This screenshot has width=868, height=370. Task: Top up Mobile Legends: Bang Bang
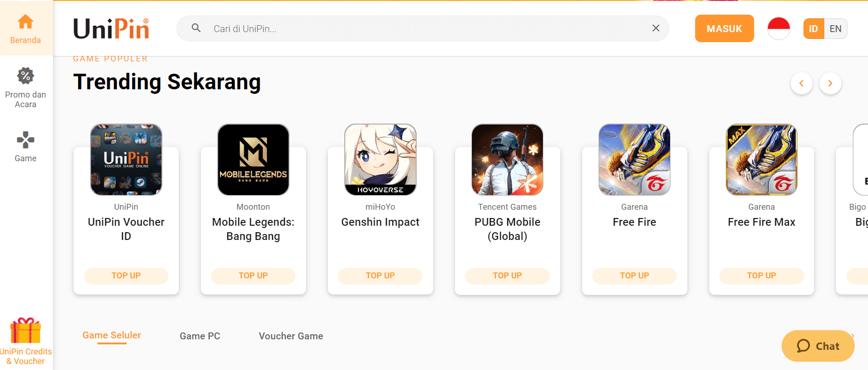tap(253, 276)
